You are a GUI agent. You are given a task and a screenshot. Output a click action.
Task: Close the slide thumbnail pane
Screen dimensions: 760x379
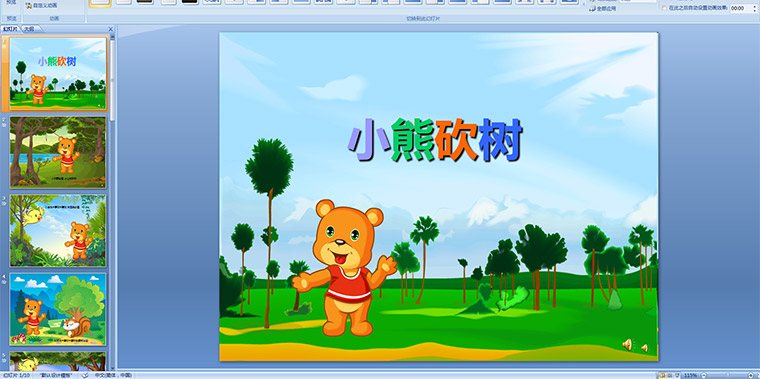coord(111,29)
